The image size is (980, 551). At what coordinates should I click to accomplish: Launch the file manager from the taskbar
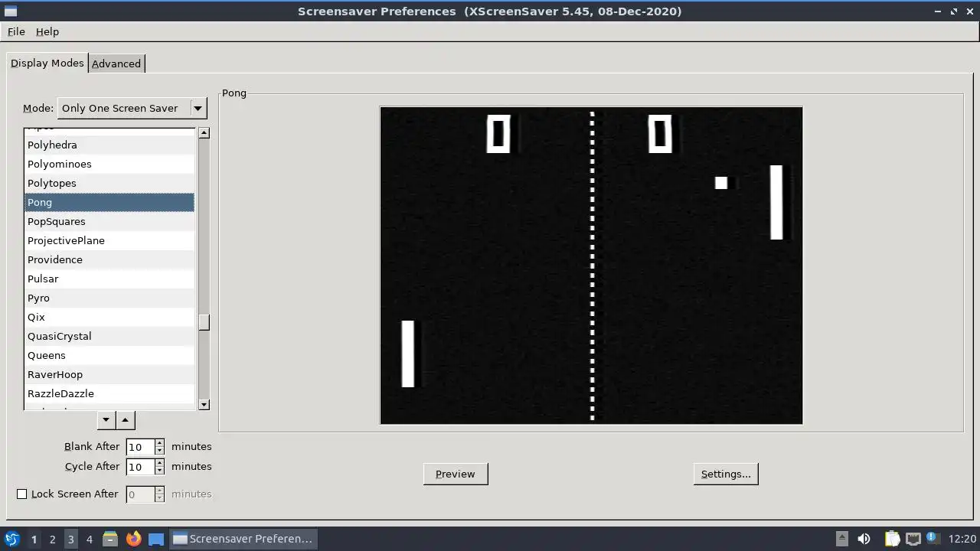[x=109, y=539]
